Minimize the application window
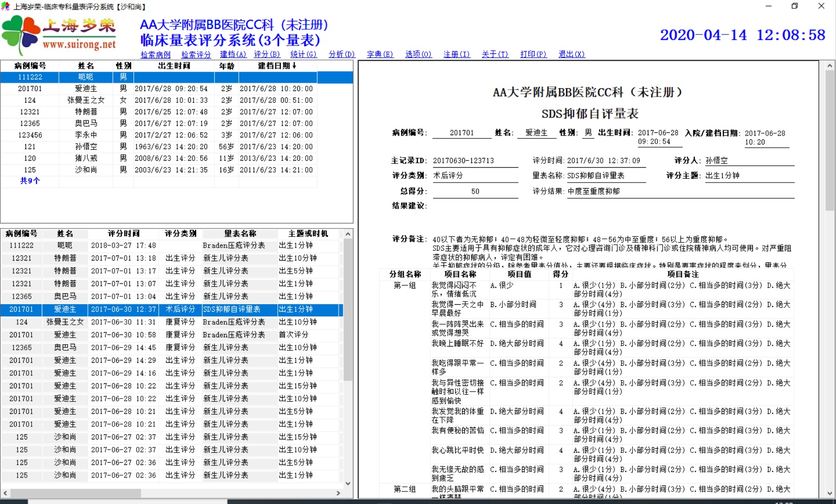 (x=769, y=6)
